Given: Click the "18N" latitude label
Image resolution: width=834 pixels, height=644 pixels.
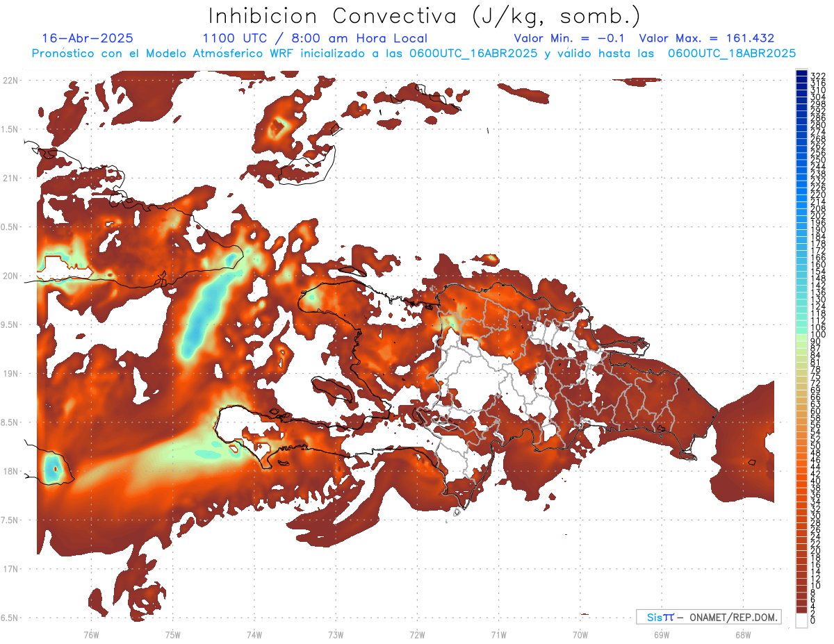Looking at the screenshot, I should coord(10,471).
